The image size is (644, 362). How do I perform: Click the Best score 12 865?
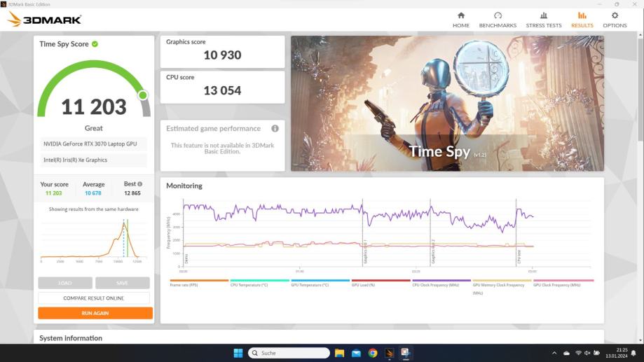(132, 193)
